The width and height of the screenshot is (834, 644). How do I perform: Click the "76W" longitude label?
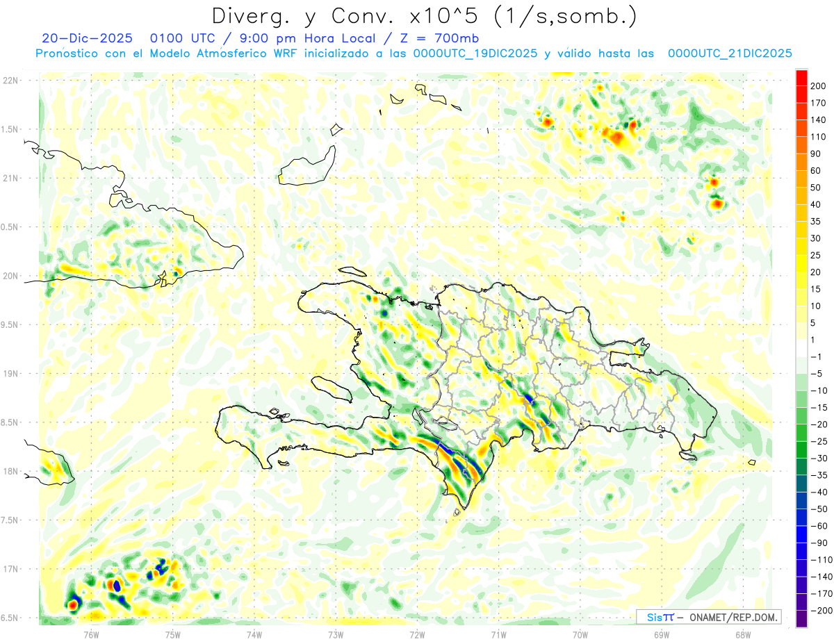coord(91,634)
